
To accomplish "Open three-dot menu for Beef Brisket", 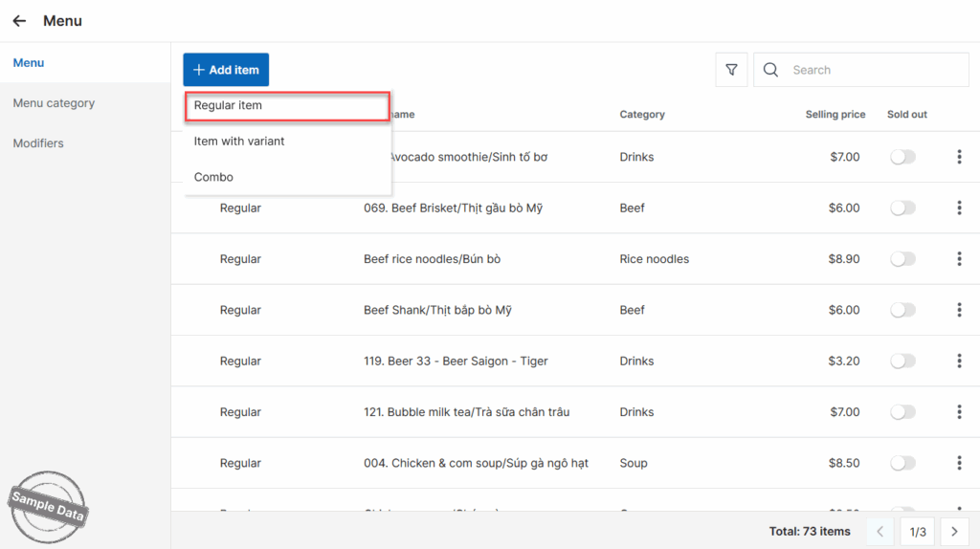I will (958, 208).
